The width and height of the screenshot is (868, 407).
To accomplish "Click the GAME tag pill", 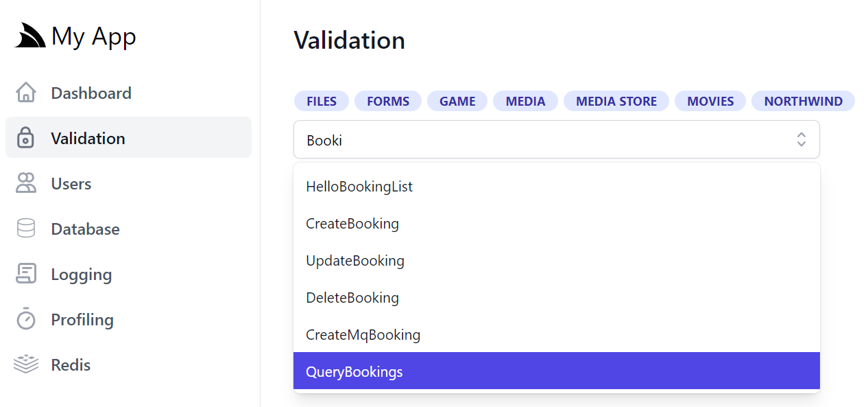I will [x=457, y=101].
